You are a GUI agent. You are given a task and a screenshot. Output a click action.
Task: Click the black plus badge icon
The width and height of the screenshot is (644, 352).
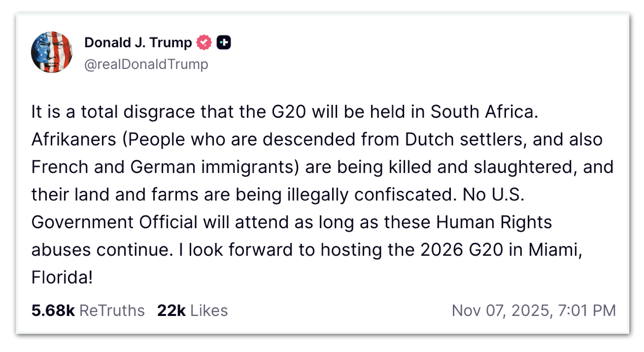pos(224,43)
